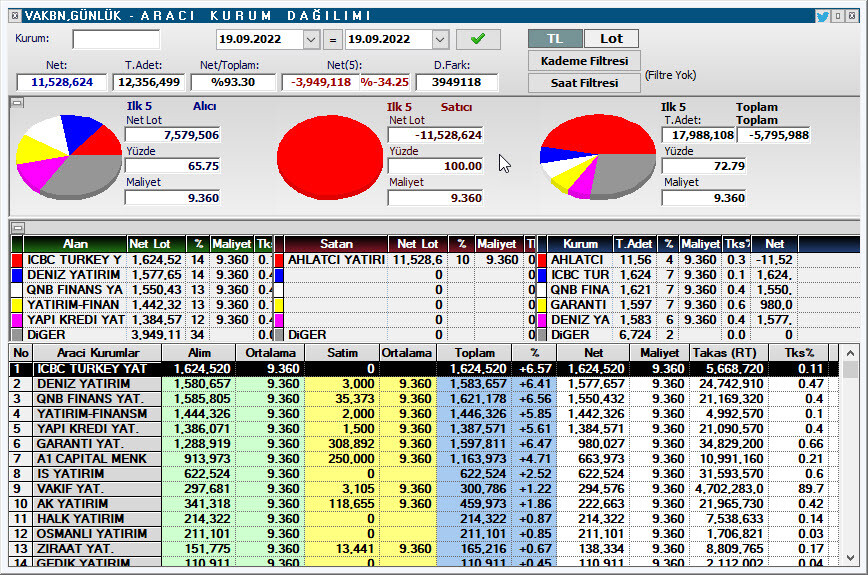Open Saat Filtresi
This screenshot has height=575, width=868.
coord(585,83)
